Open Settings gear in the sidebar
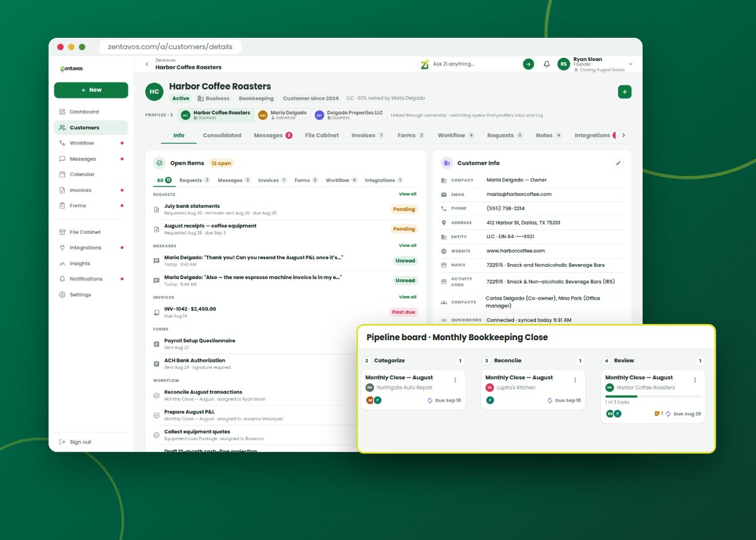This screenshot has height=540, width=756. [x=62, y=295]
